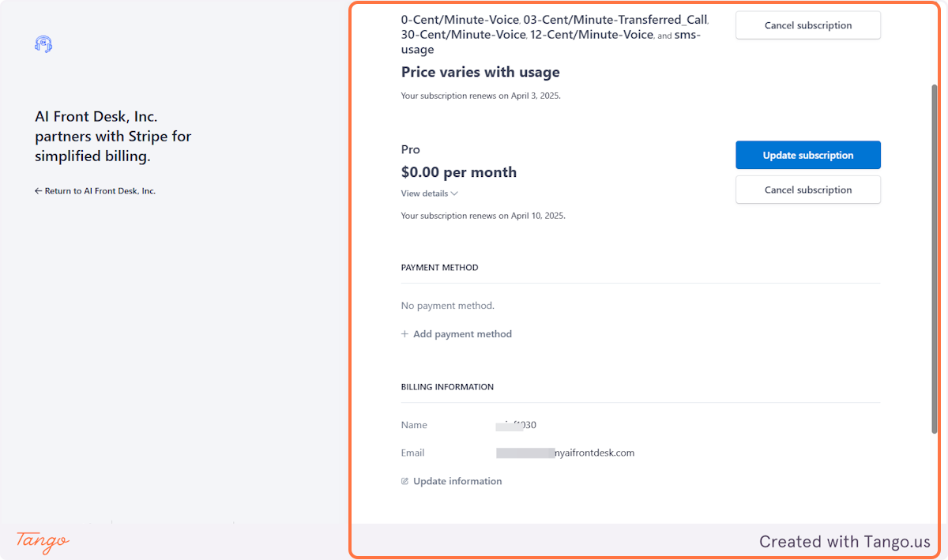This screenshot has width=948, height=560.
Task: Select Add payment method
Action: pos(462,333)
